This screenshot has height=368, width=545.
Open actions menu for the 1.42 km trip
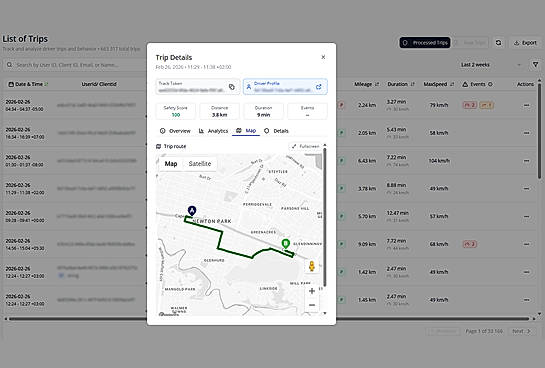526,272
